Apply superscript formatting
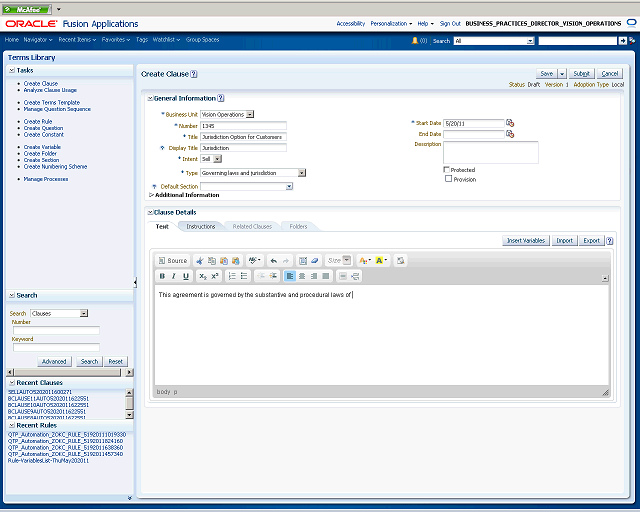The height and width of the screenshot is (512, 640). click(x=215, y=276)
